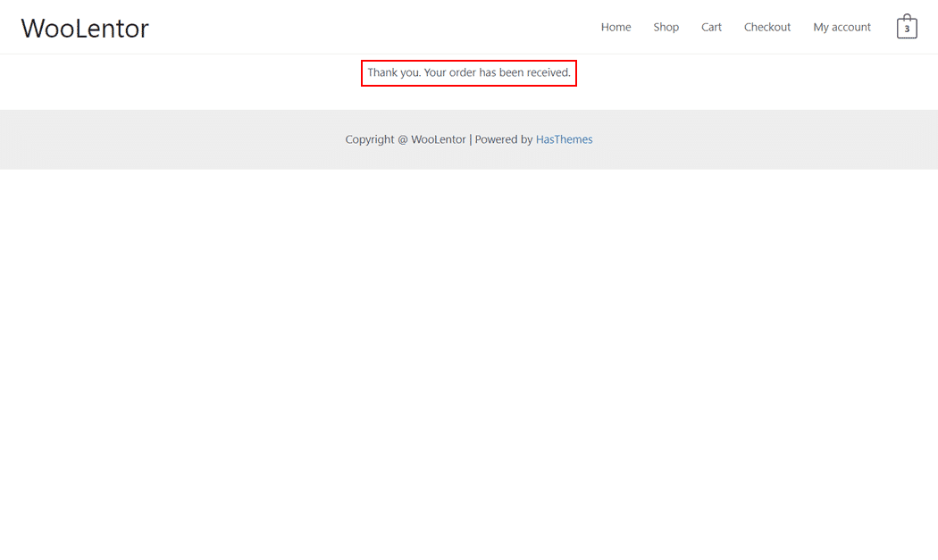Click the blank white area below the footer
The image size is (938, 560).
[469, 357]
